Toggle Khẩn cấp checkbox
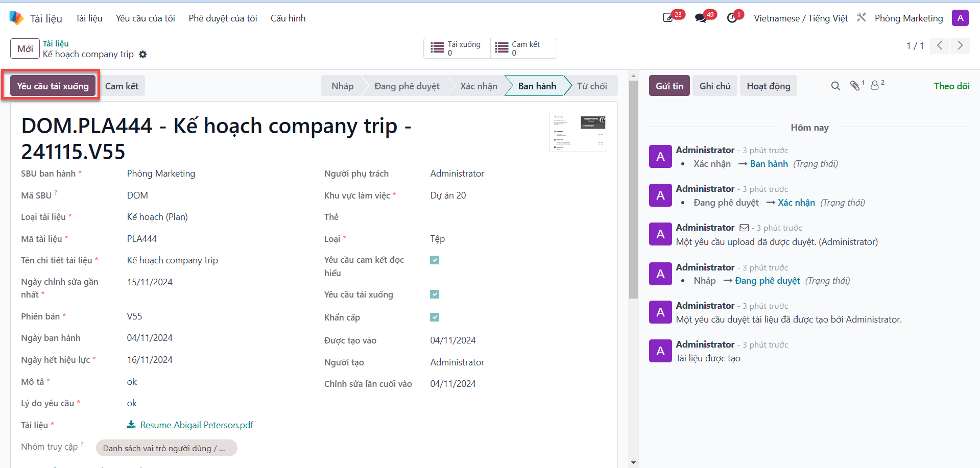This screenshot has width=980, height=468. coord(435,317)
